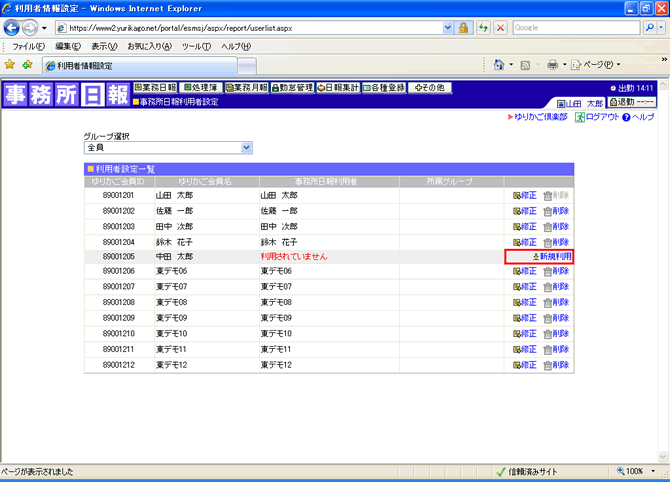
Task: Select the 利用者情報設定 browser tab
Action: tap(140, 66)
